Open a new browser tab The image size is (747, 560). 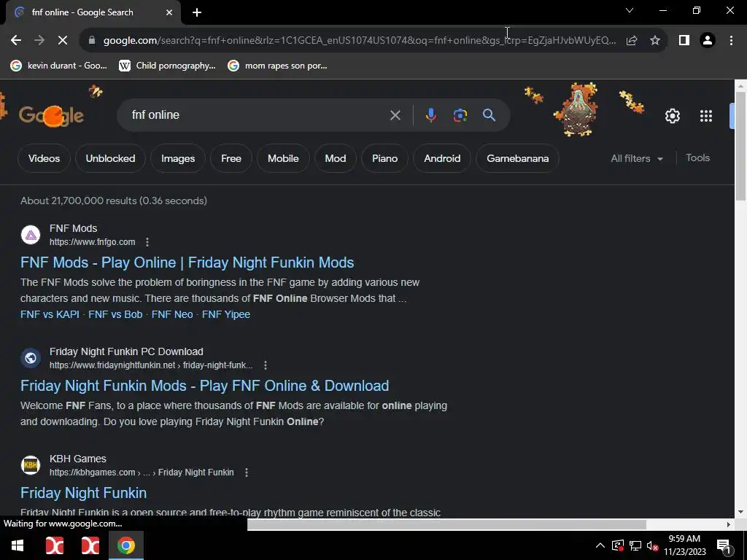pos(197,12)
